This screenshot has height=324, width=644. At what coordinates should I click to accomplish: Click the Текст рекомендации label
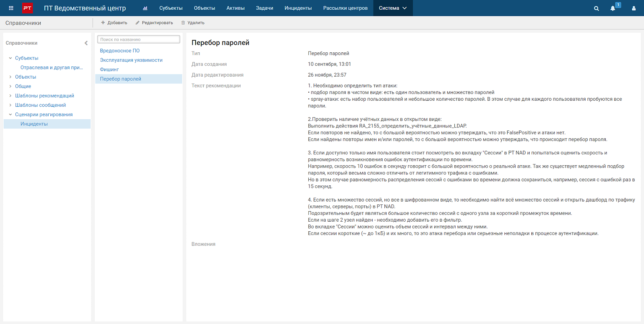[216, 86]
